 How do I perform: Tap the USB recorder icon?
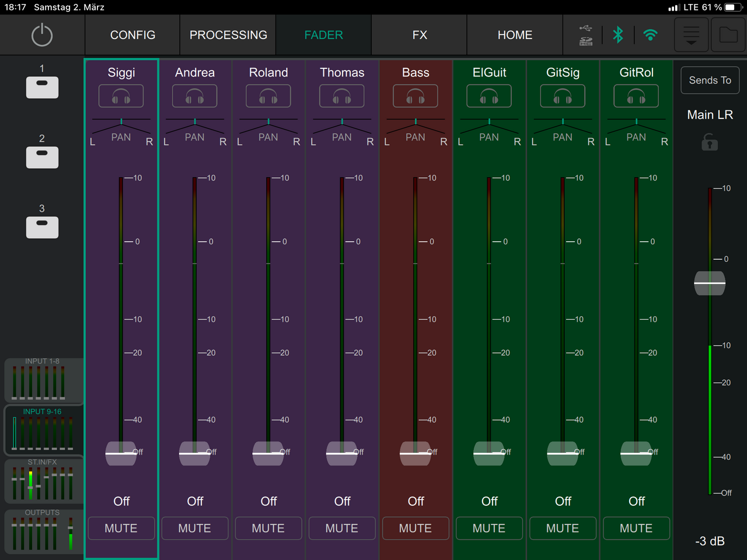(x=586, y=35)
